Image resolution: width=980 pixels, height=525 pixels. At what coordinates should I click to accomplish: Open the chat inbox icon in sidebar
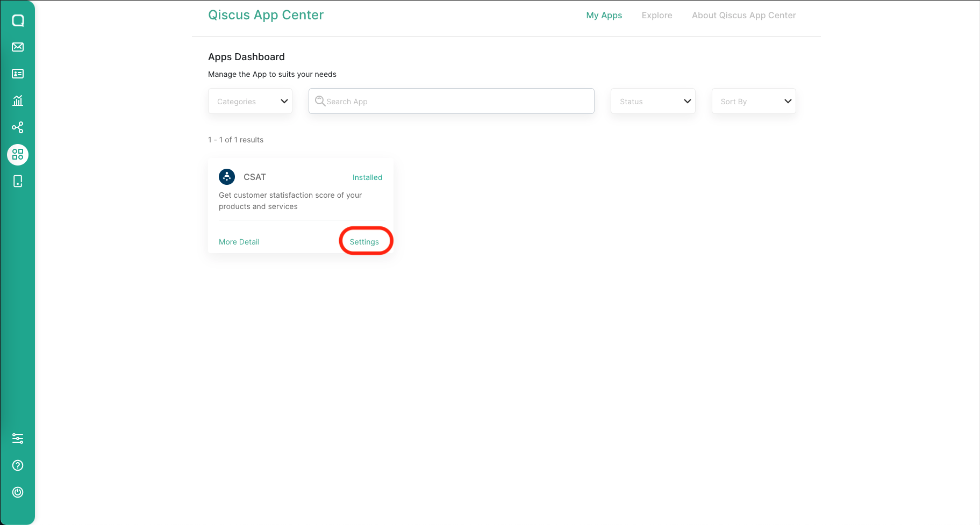click(x=18, y=20)
